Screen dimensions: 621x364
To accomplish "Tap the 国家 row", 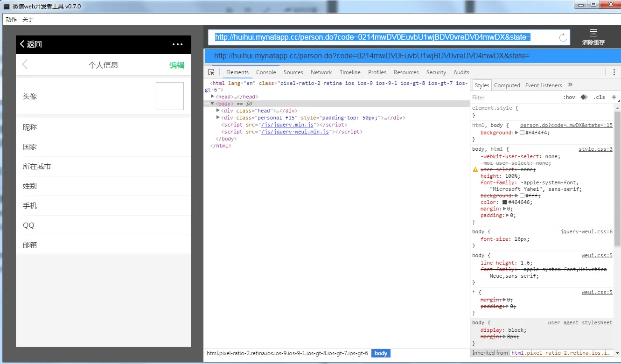I will [103, 147].
